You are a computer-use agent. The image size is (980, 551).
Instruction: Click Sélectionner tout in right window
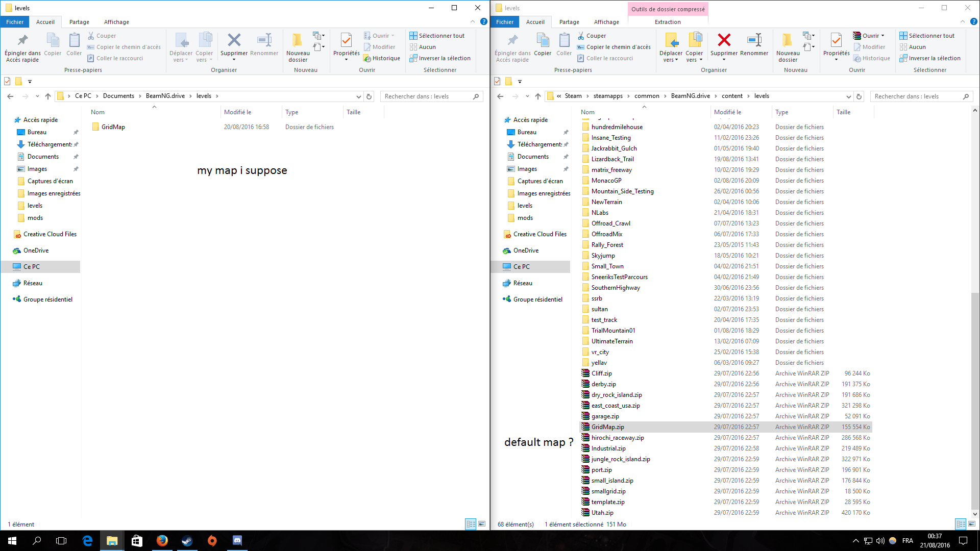[927, 36]
